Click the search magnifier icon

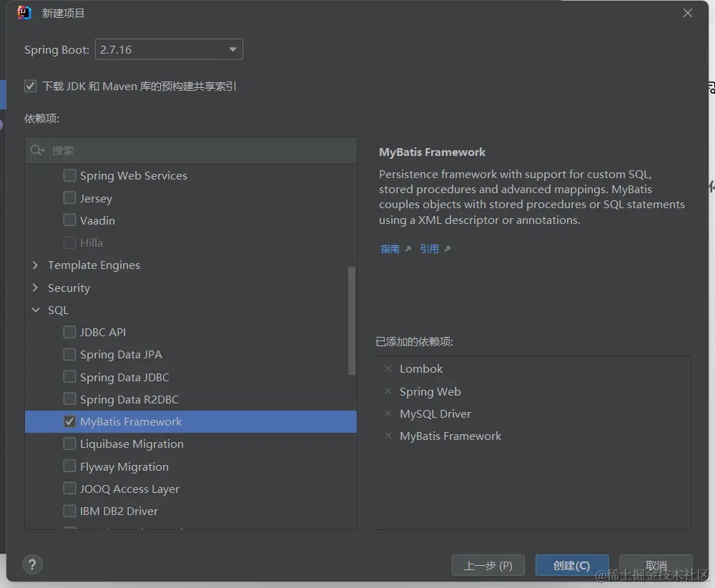tap(37, 150)
